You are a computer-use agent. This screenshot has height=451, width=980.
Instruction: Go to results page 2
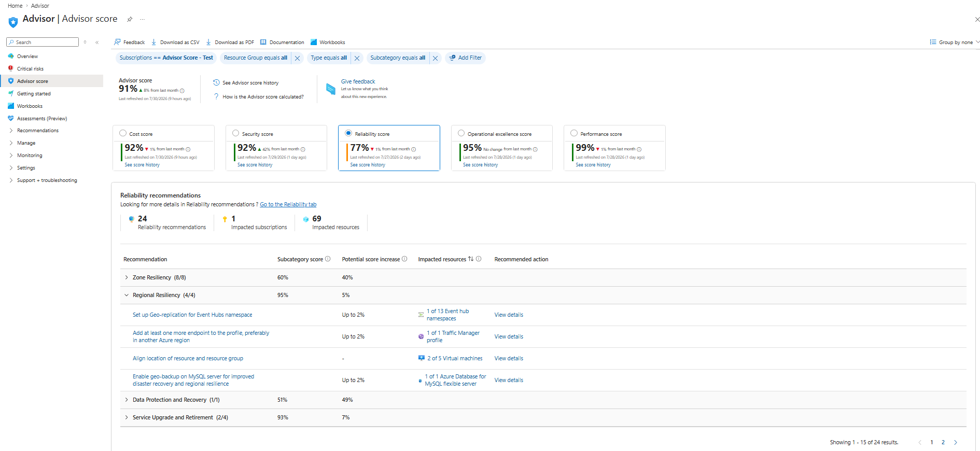(x=943, y=443)
